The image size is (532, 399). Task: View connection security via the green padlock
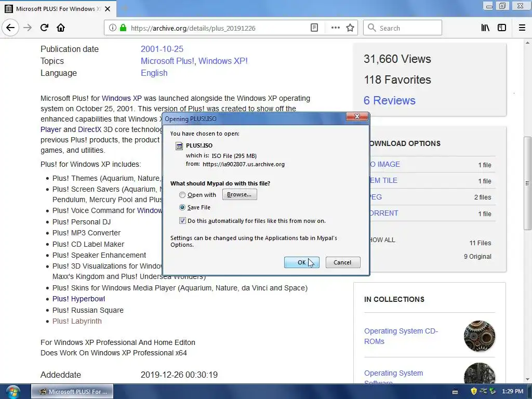tap(123, 28)
